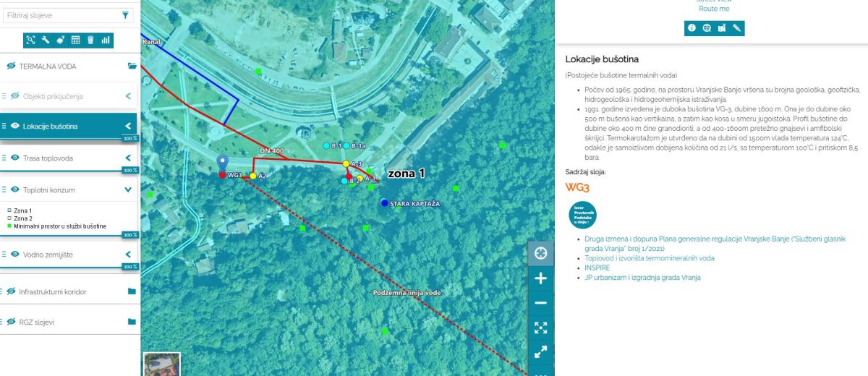Screen dimensions: 868x376
Task: Open the attribute table icon
Action: (x=75, y=40)
